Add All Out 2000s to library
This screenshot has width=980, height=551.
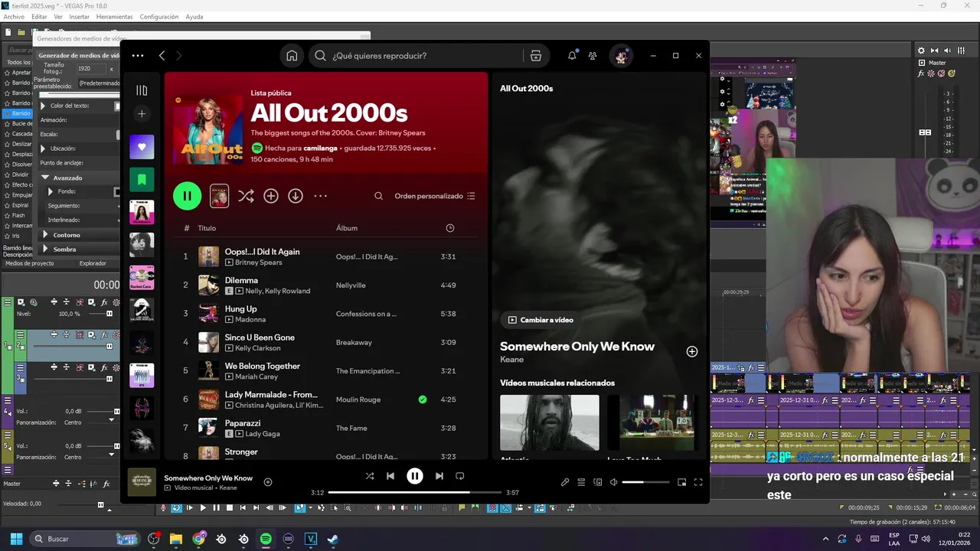pyautogui.click(x=271, y=196)
